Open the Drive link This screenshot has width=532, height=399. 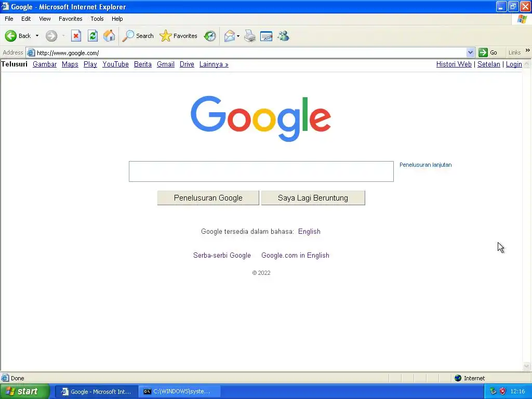click(187, 64)
